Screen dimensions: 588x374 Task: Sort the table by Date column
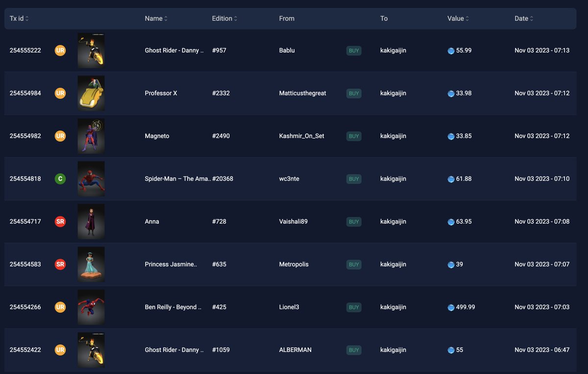(x=524, y=19)
